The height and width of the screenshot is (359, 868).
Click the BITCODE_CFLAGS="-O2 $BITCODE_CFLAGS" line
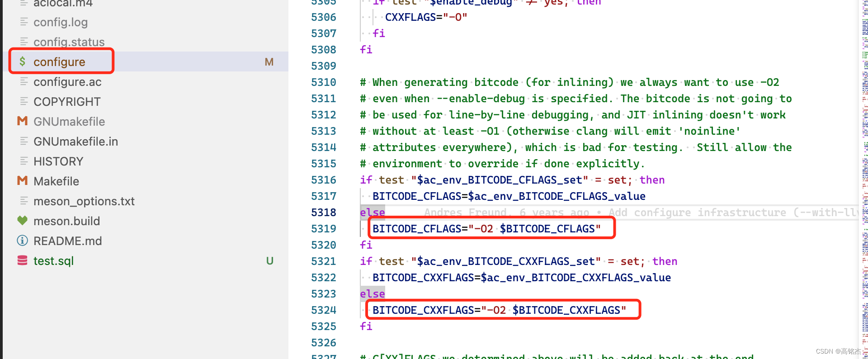486,229
